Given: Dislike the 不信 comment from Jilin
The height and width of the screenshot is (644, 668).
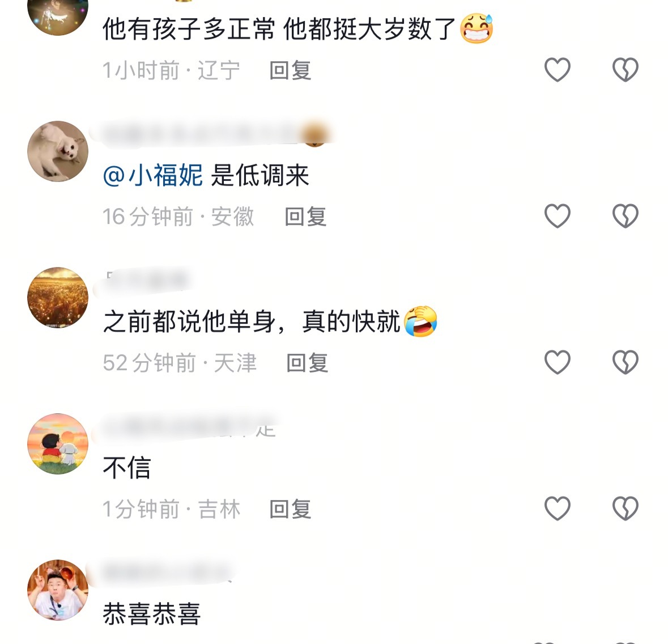Looking at the screenshot, I should click(626, 509).
